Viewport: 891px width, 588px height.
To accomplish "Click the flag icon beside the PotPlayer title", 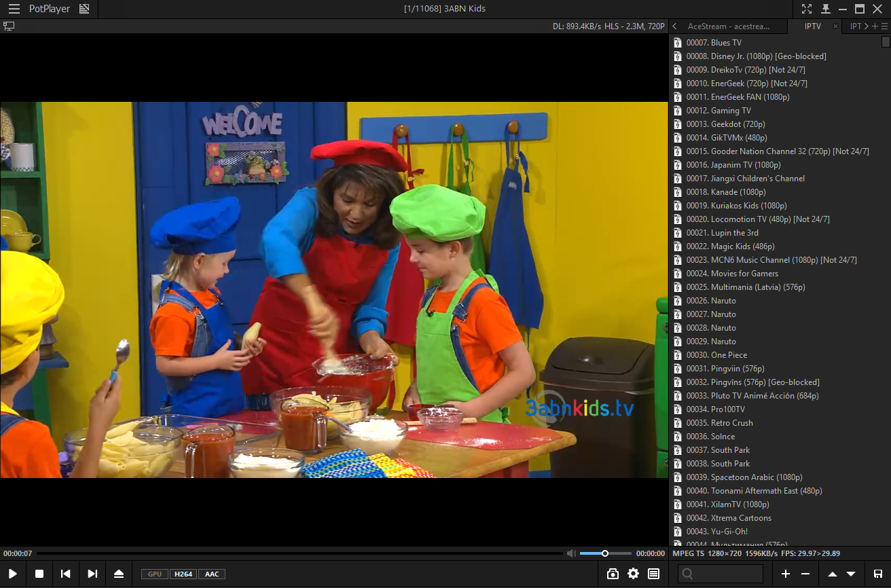I will pyautogui.click(x=84, y=9).
